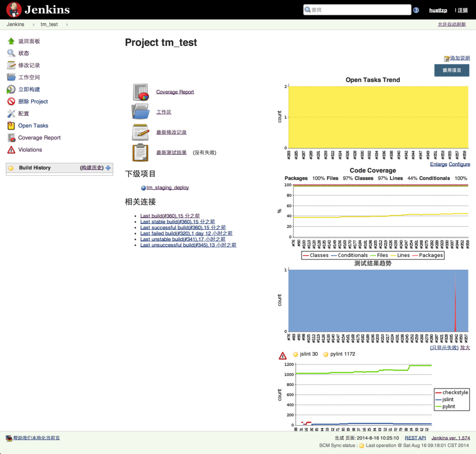Open Last build(#360) link
The image size is (476, 454).
[170, 216]
